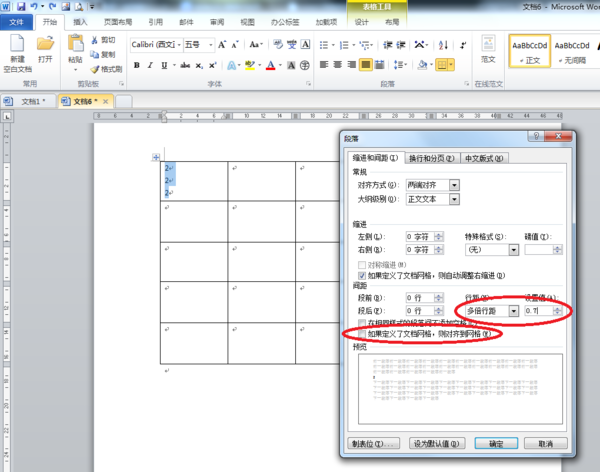Click the Cancel button in dialog

[x=545, y=444]
